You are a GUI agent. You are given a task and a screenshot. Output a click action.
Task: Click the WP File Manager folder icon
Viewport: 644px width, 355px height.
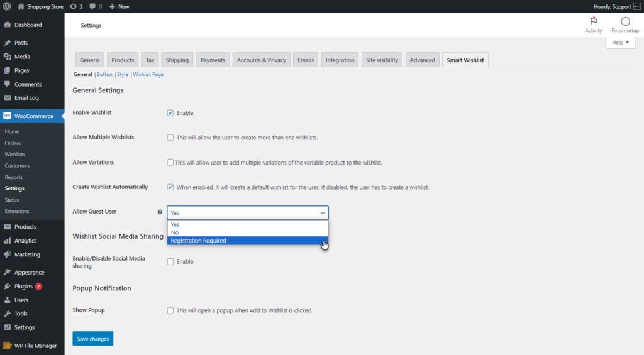(8, 346)
